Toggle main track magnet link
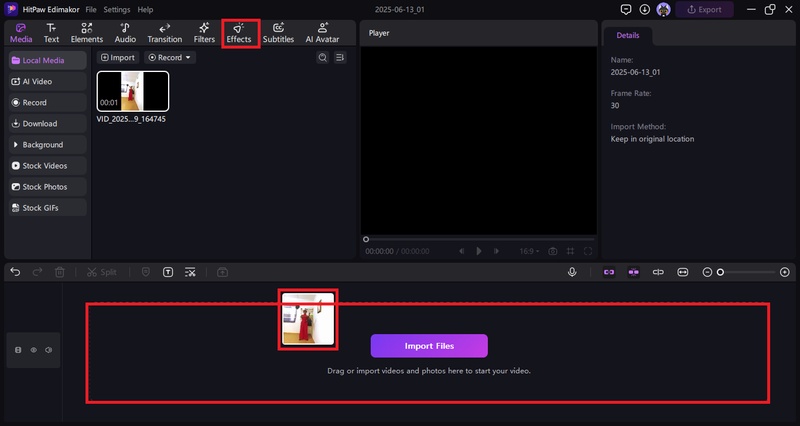 pyautogui.click(x=609, y=272)
